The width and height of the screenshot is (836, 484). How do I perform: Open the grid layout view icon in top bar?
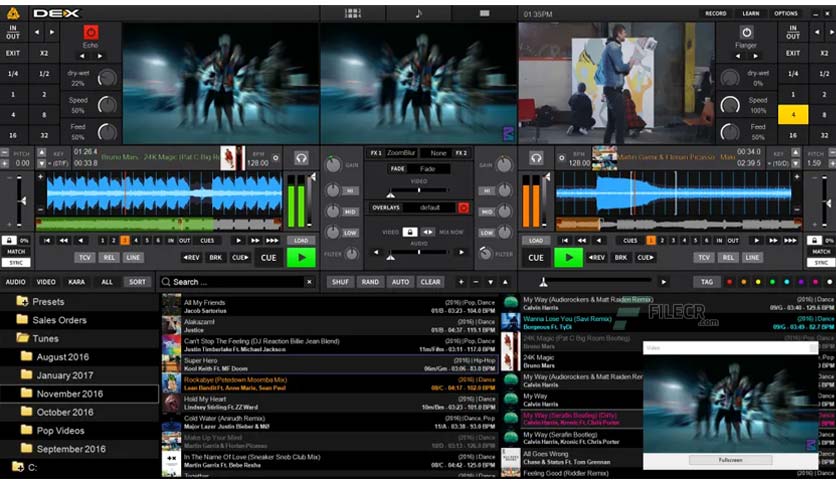(352, 13)
